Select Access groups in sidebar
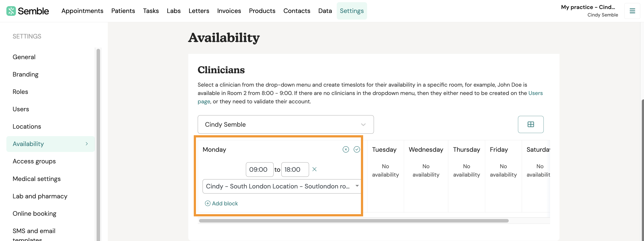This screenshot has width=644, height=241. click(34, 161)
